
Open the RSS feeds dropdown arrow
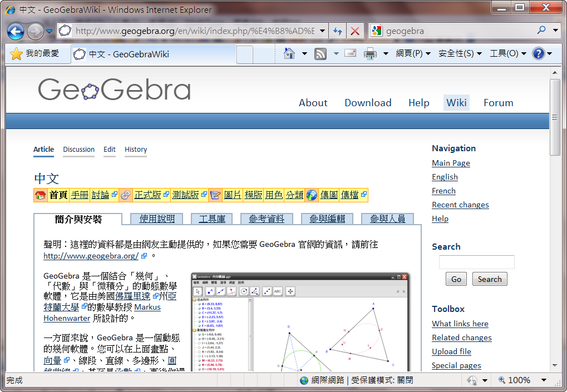(x=336, y=54)
